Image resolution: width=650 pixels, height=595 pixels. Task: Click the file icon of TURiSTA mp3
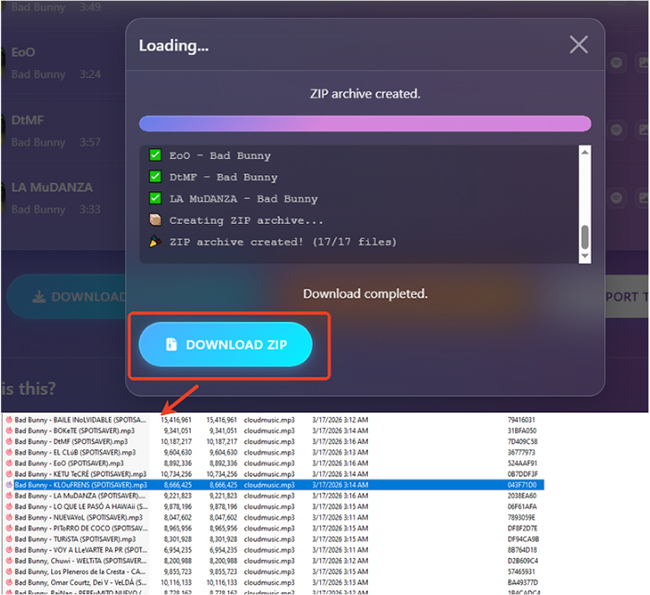[x=9, y=539]
